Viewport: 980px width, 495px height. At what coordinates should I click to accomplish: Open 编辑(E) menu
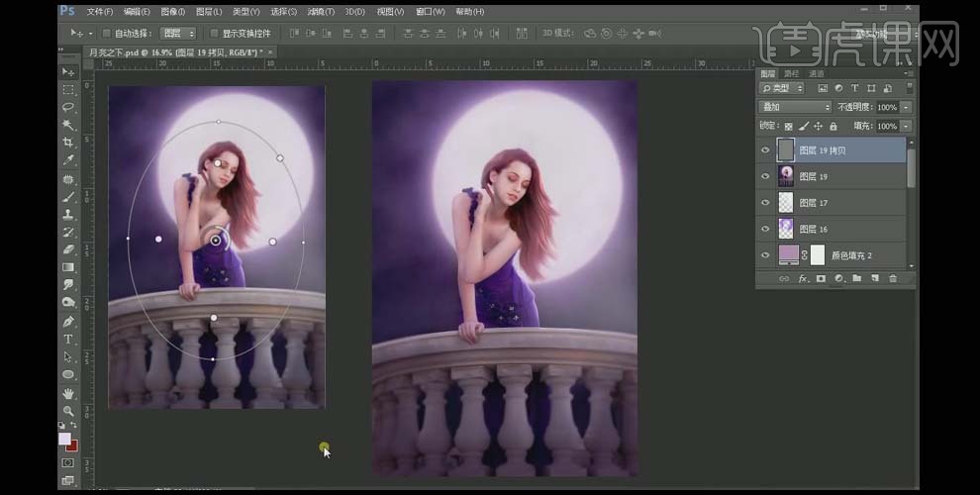pyautogui.click(x=137, y=12)
